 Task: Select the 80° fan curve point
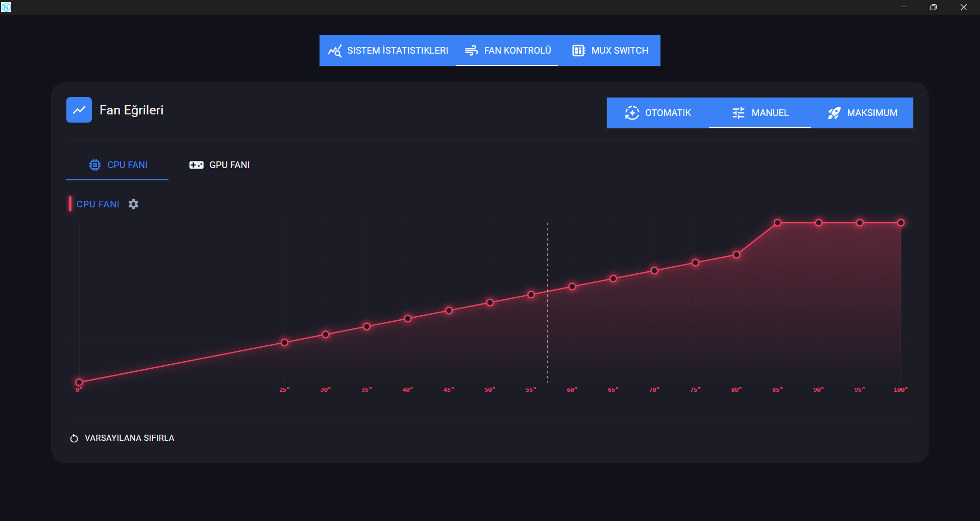737,254
